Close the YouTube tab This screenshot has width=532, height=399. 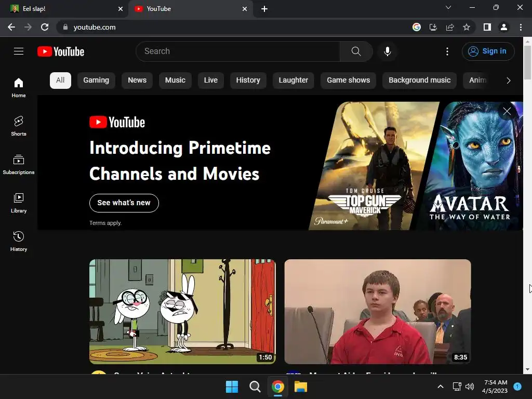point(245,9)
